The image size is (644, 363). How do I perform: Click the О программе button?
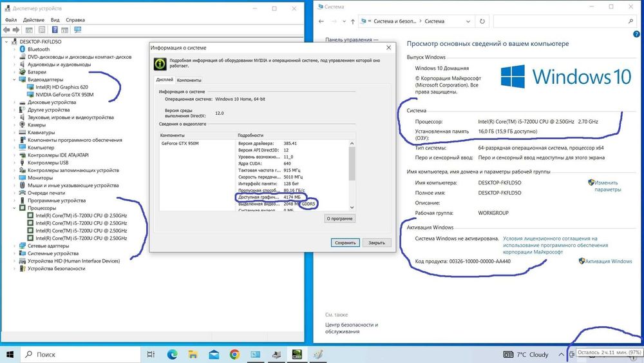339,219
